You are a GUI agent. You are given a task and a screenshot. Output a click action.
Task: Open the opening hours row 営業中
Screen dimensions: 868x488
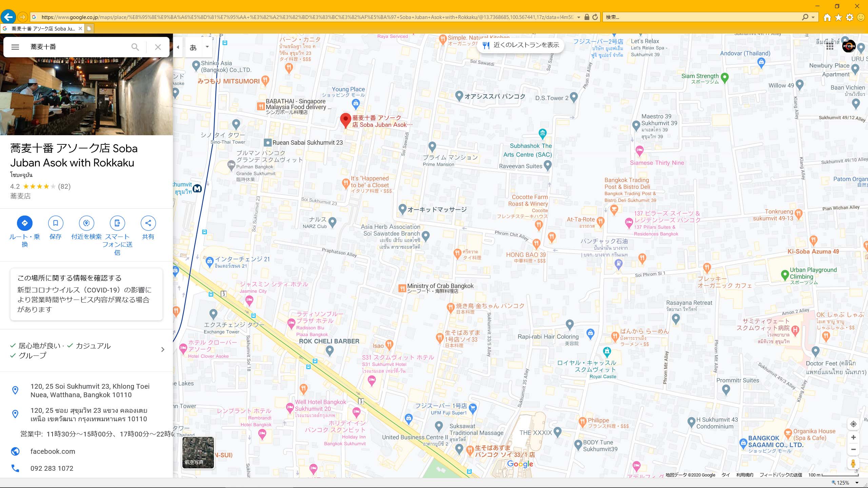[96, 434]
